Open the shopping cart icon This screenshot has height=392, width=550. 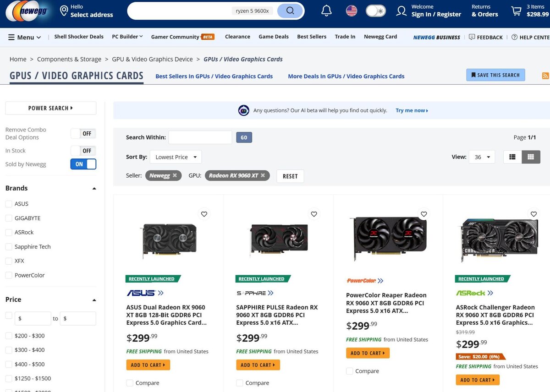pos(517,11)
